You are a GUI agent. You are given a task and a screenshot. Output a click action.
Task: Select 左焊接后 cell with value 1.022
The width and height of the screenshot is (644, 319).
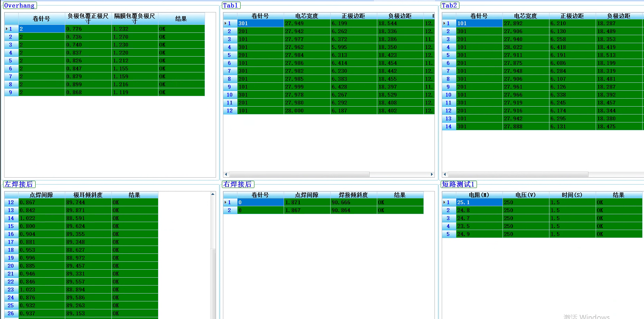[x=42, y=218]
